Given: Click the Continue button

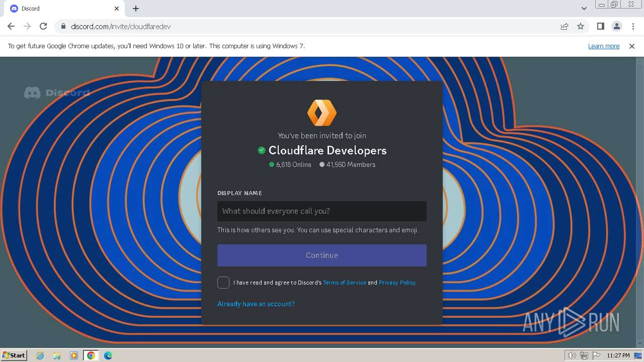Looking at the screenshot, I should (322, 255).
